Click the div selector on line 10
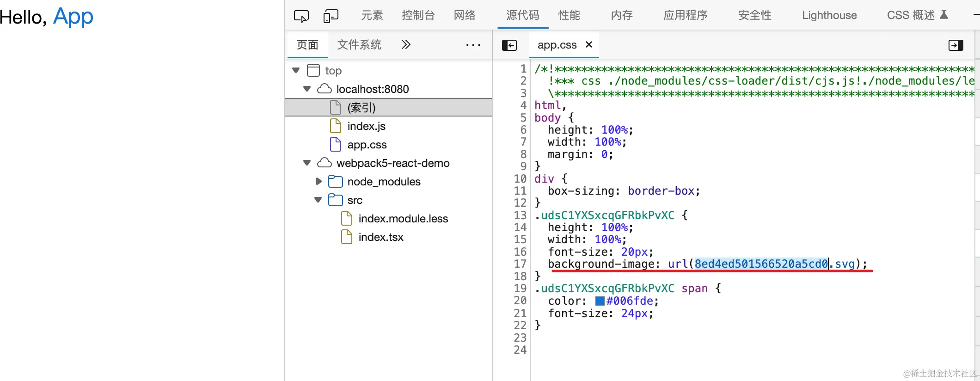 click(544, 179)
